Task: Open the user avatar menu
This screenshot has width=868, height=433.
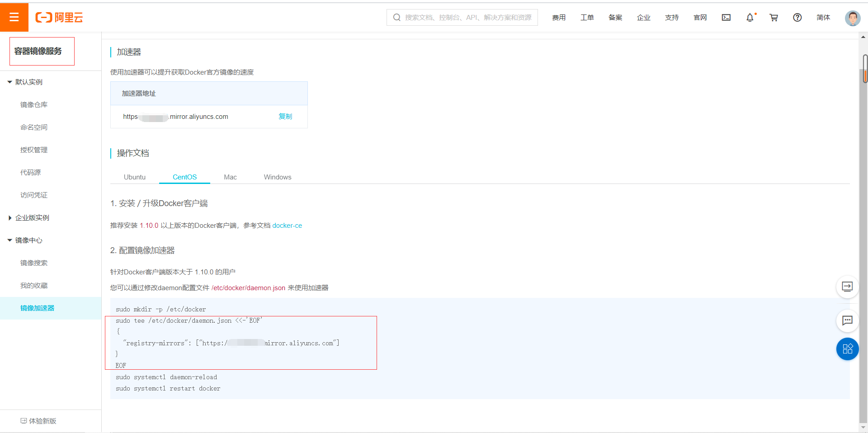Action: 853,18
